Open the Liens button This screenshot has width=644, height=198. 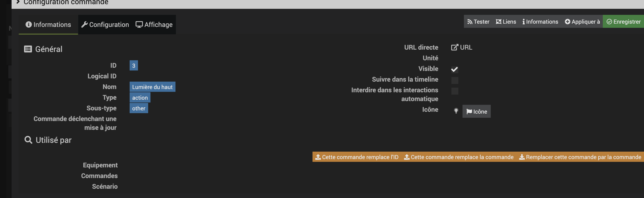506,22
